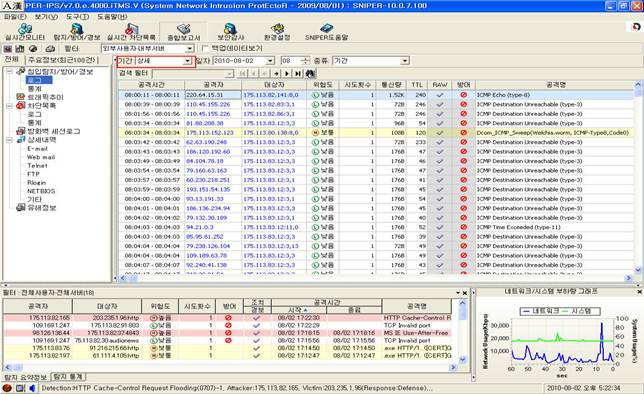
Task: Click attacker IP 220.64.15.31 cell
Action: [x=213, y=95]
